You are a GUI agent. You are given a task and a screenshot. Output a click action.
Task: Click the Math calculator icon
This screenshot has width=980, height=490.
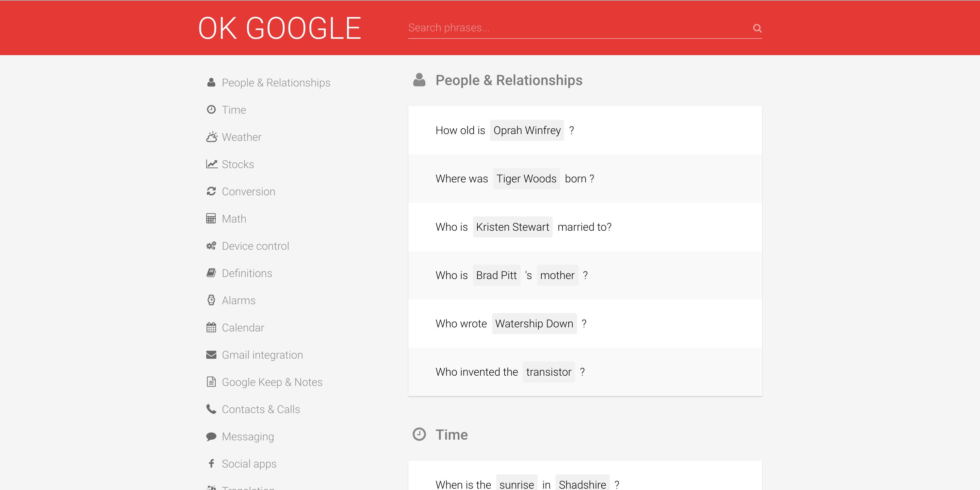(211, 219)
